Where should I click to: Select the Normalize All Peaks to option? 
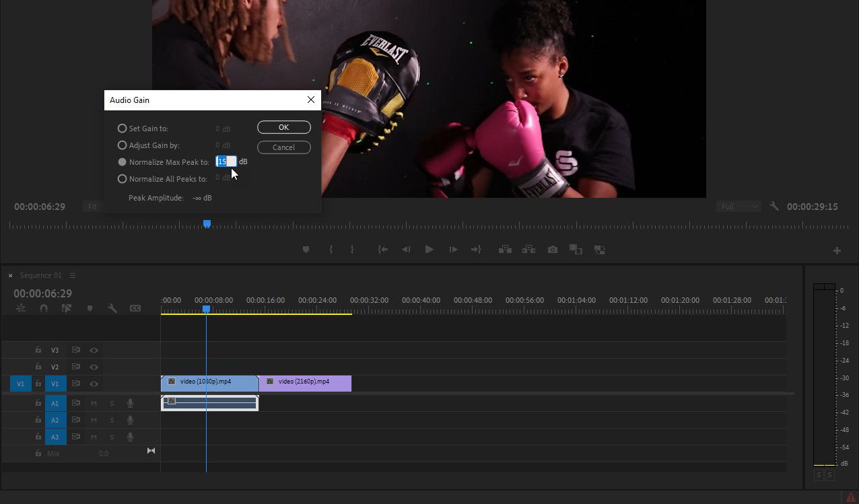tap(122, 178)
